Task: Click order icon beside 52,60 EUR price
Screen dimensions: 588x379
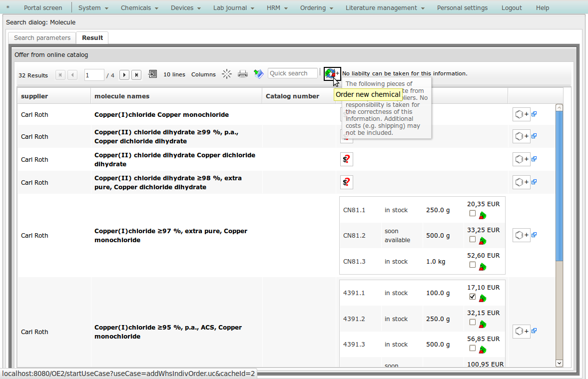Action: [483, 267]
